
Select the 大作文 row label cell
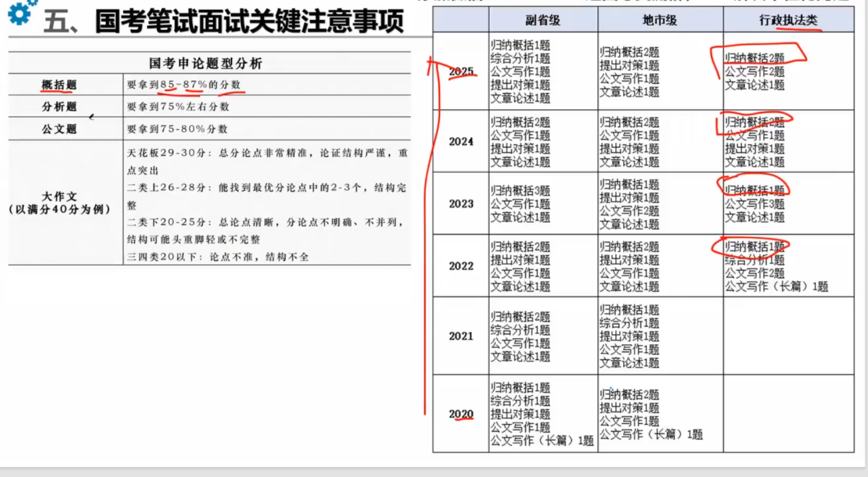pyautogui.click(x=59, y=203)
